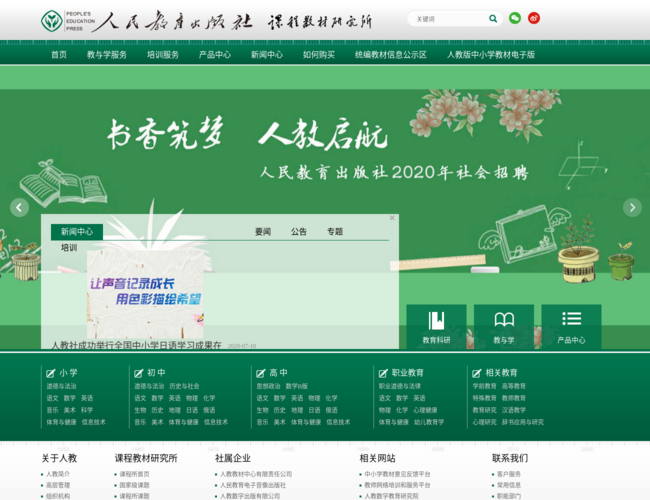Click the search magnifier icon
The image size is (650, 500).
[x=492, y=19]
